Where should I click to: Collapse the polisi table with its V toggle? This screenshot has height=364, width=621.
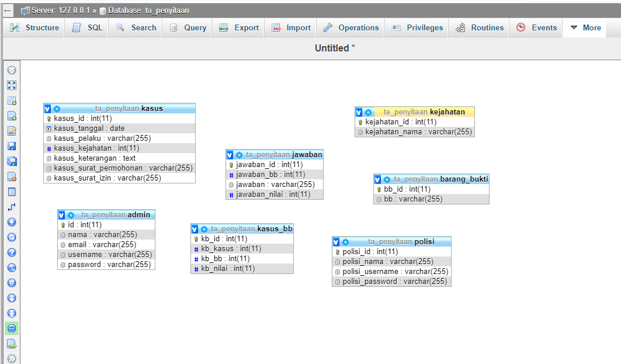[336, 242]
